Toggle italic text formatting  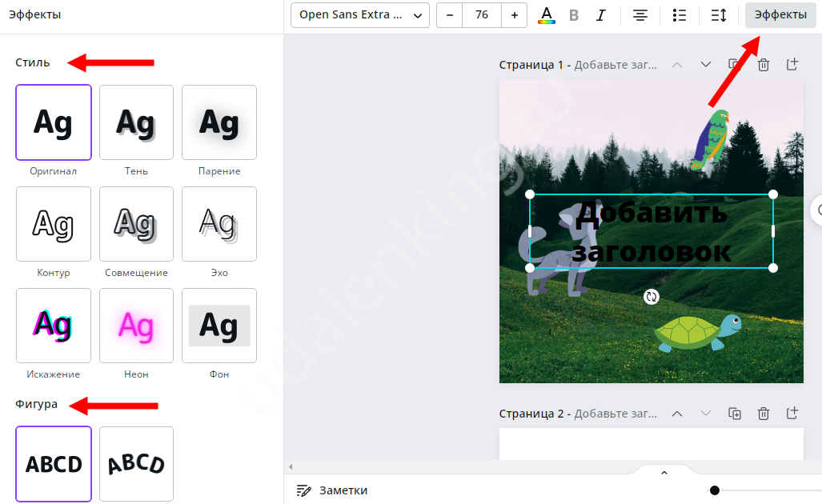coord(601,15)
